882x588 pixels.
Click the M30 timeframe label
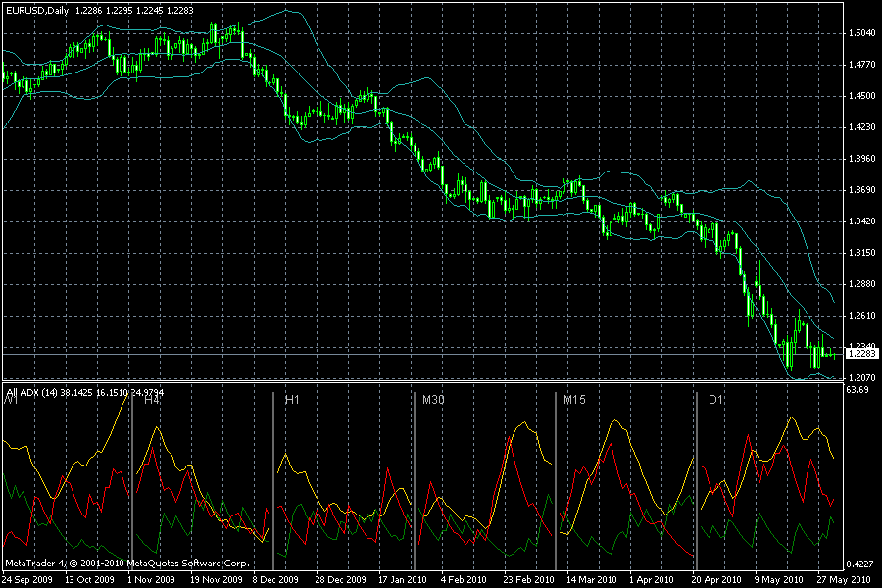tap(433, 400)
